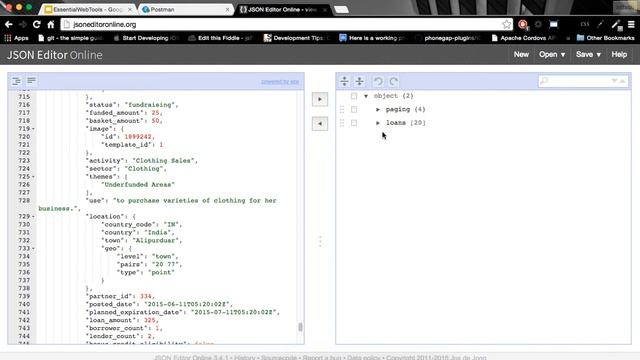Reload the page
The image size is (640, 360).
click(37, 24)
